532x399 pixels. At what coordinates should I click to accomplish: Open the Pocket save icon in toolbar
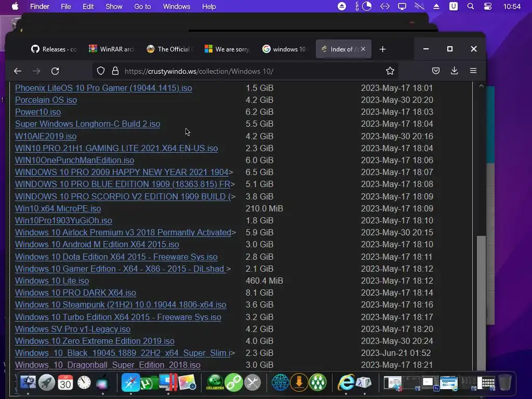tap(436, 71)
